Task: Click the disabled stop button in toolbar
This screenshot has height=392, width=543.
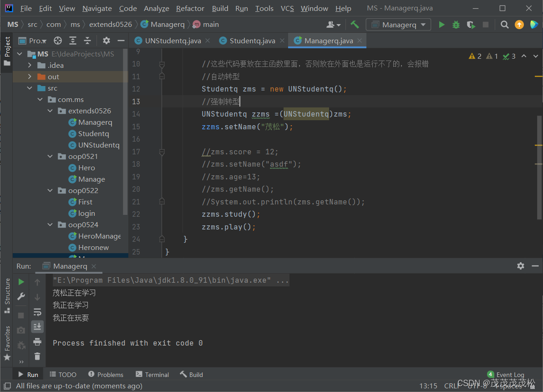Action: pyautogui.click(x=486, y=25)
